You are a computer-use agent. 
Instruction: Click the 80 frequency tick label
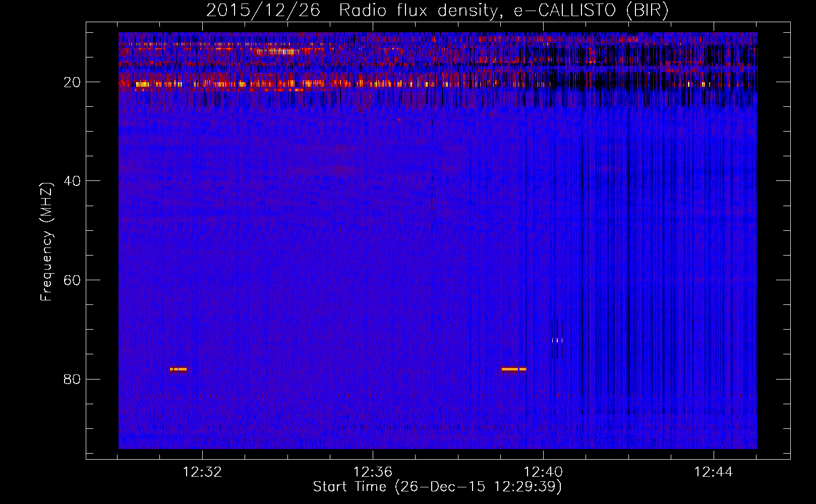pyautogui.click(x=72, y=379)
